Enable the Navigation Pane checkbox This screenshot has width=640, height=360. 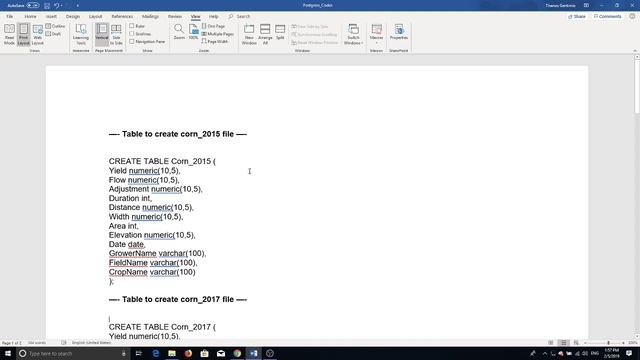point(147,42)
